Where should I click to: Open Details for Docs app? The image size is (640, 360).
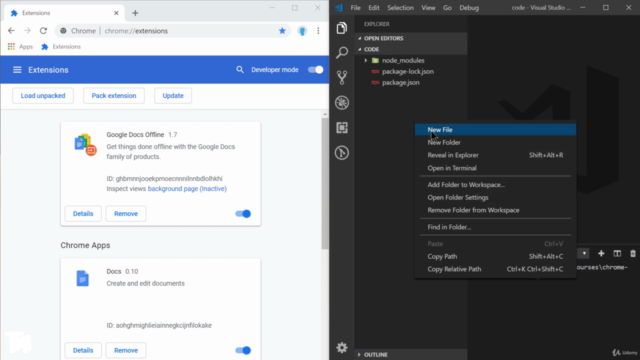point(83,350)
